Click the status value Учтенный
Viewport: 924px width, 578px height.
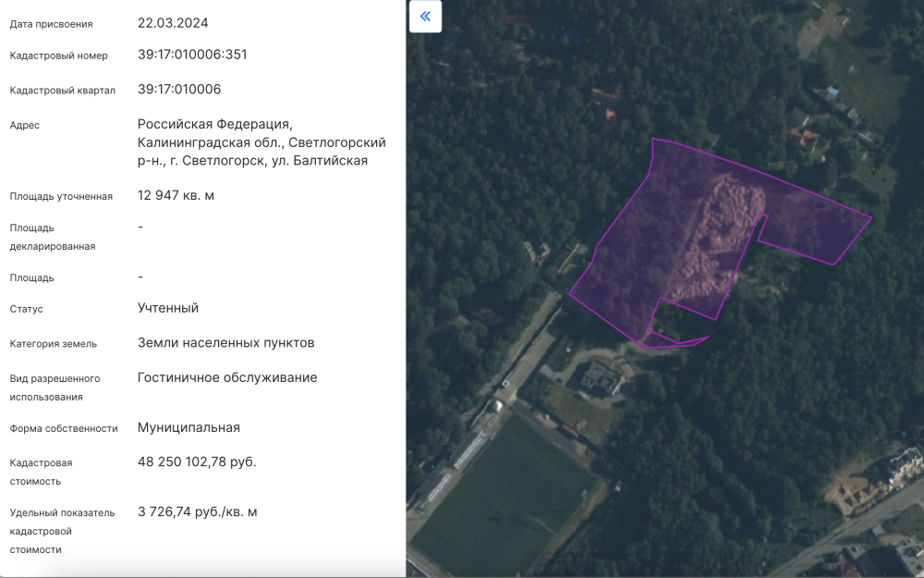click(168, 308)
